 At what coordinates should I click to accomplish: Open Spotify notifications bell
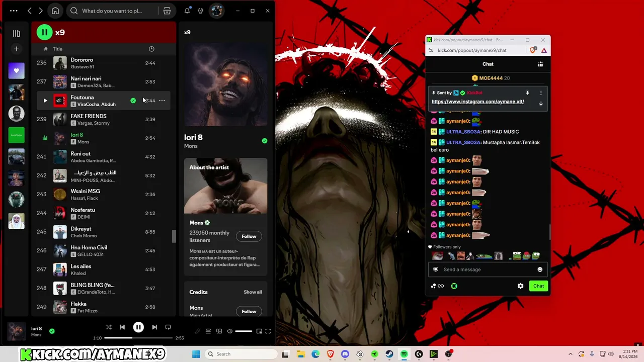(187, 11)
